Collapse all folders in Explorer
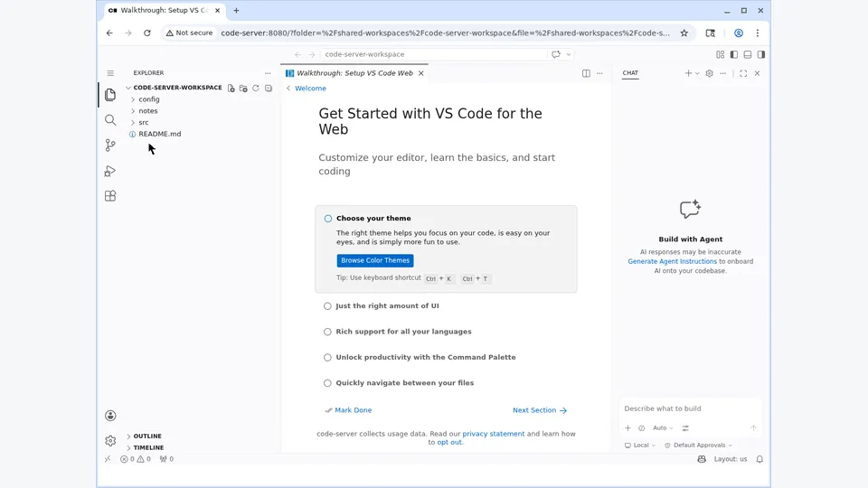Screen dimensions: 868x488 269,88
